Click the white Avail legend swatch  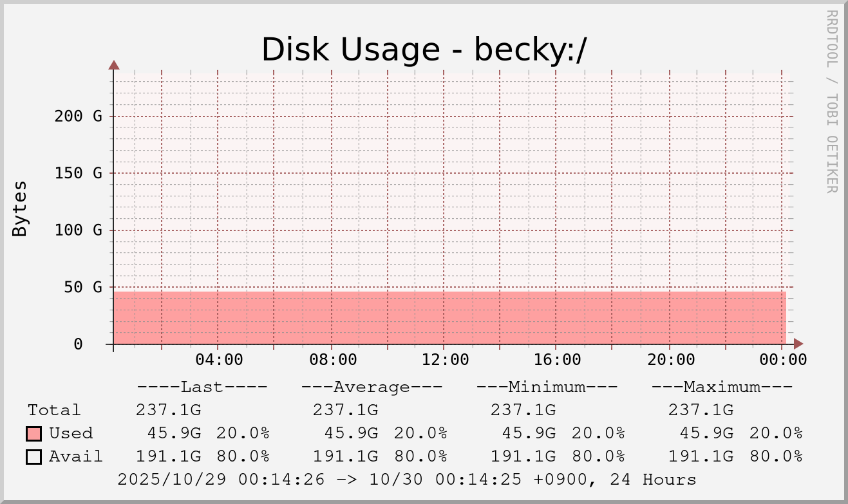pos(34,457)
